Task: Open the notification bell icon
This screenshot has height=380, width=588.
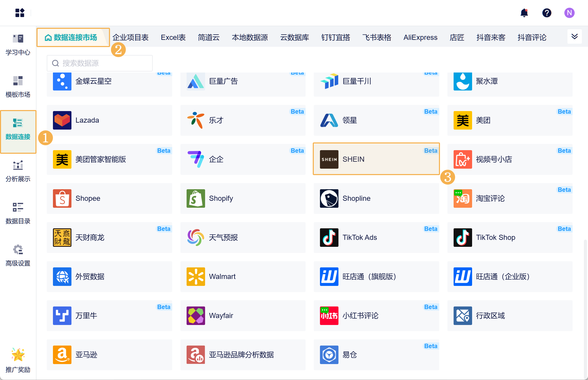Action: 524,13
